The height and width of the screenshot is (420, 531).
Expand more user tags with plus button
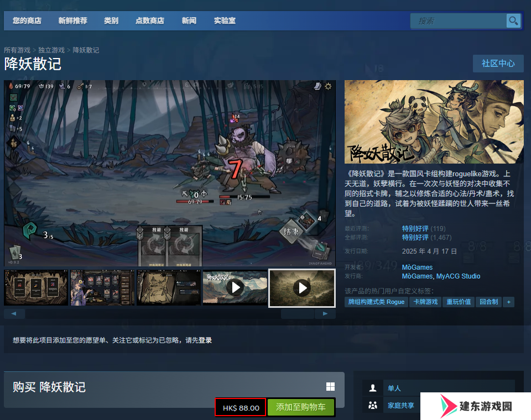coord(509,302)
